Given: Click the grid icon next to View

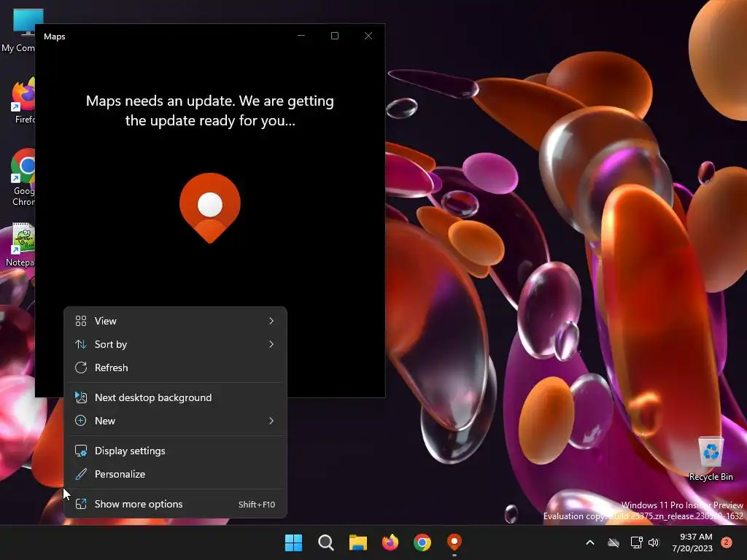Looking at the screenshot, I should 81,321.
